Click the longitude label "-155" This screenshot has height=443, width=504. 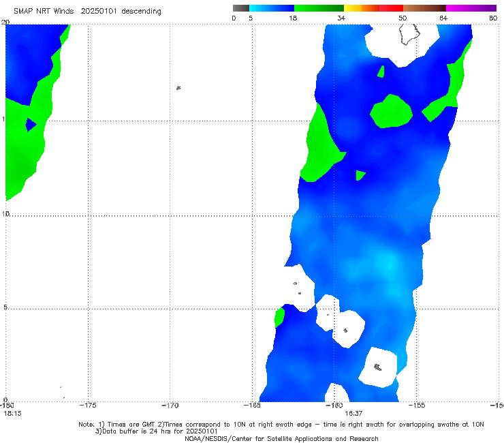click(417, 406)
